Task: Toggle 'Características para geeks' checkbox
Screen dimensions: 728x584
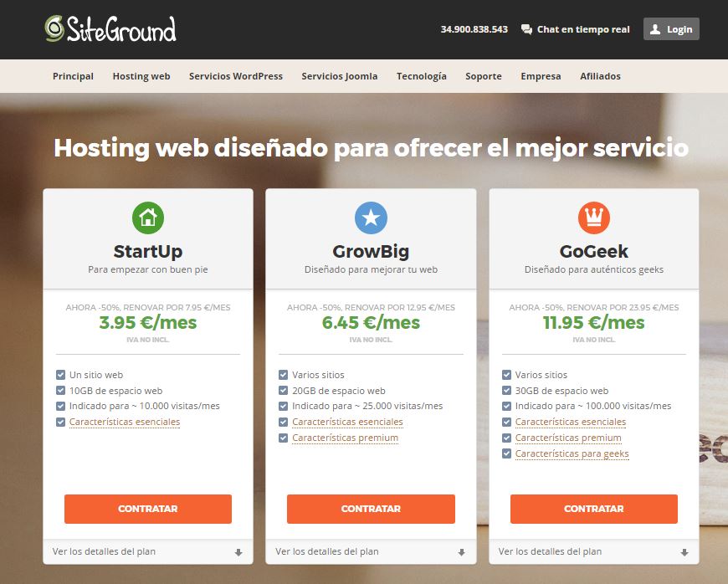Action: click(506, 453)
